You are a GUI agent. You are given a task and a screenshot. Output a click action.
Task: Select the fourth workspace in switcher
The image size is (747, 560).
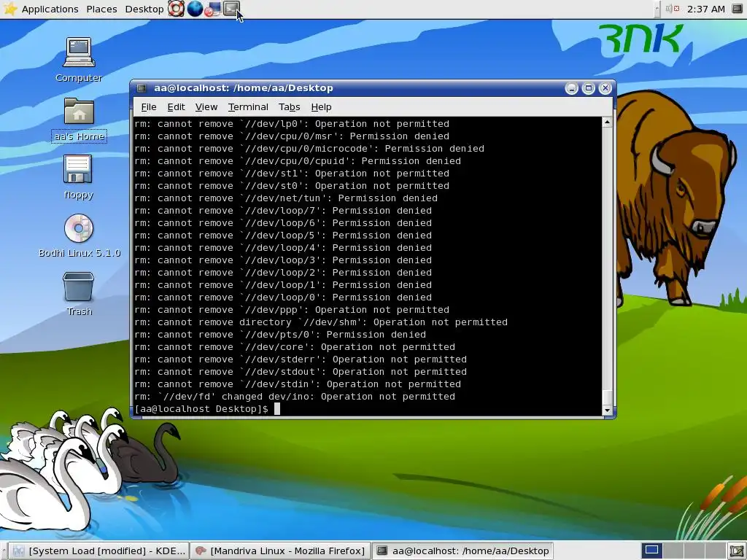(715, 551)
